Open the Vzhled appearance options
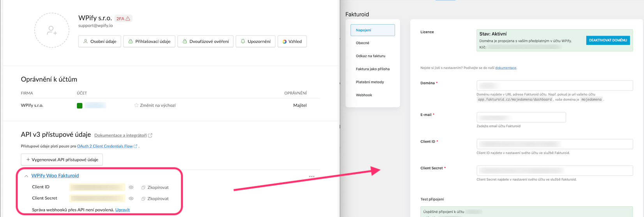 (x=292, y=41)
